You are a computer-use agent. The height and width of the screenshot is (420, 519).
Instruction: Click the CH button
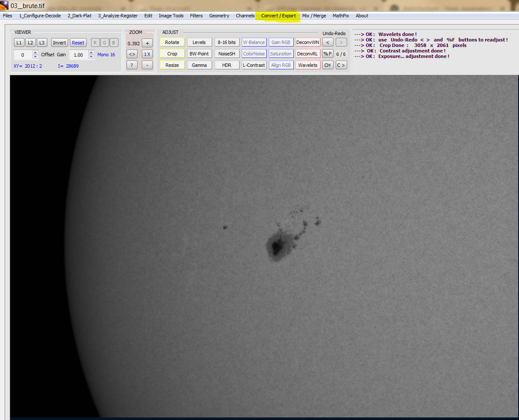coord(328,65)
